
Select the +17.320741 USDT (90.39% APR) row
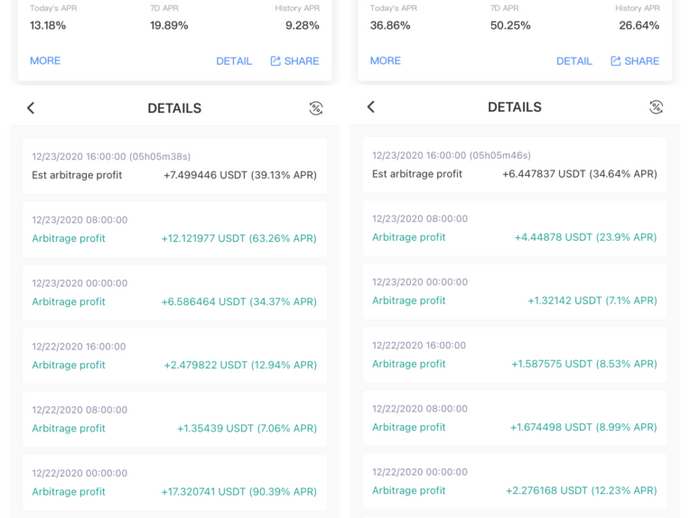pos(174,482)
